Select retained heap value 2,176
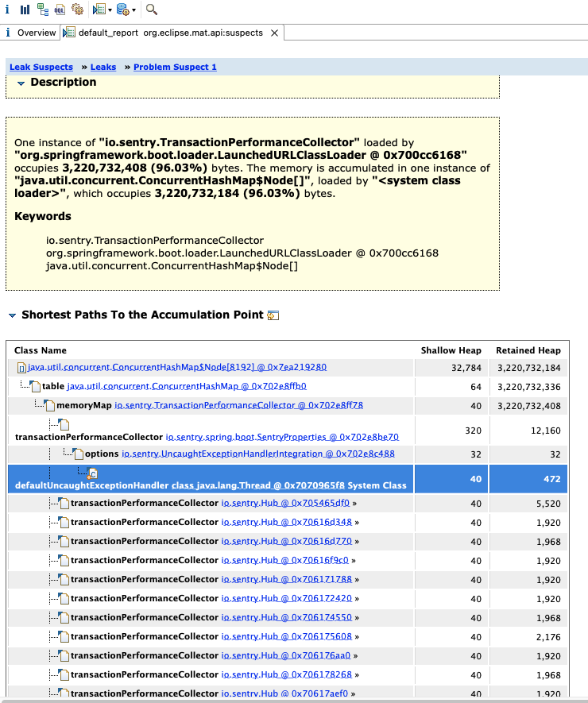The image size is (588, 703). pyautogui.click(x=548, y=637)
